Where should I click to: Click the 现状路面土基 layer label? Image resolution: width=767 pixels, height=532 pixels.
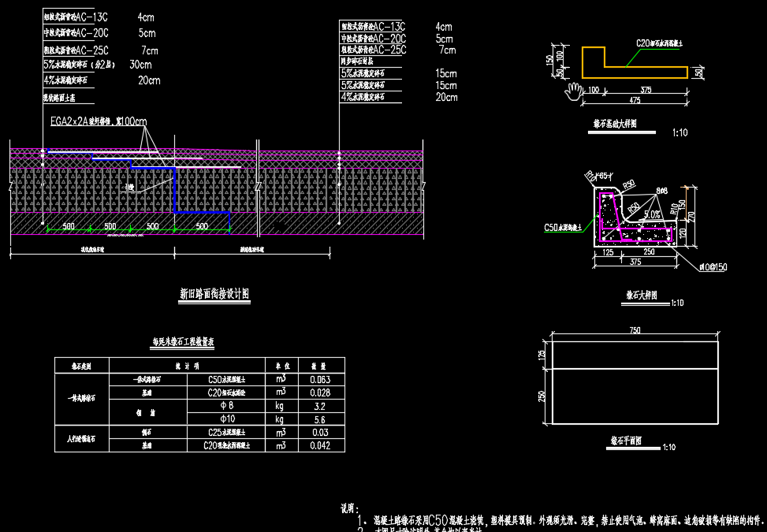pos(59,98)
